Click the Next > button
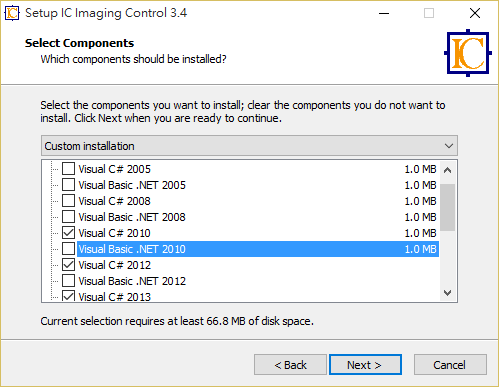This screenshot has height=387, width=499. (x=365, y=365)
